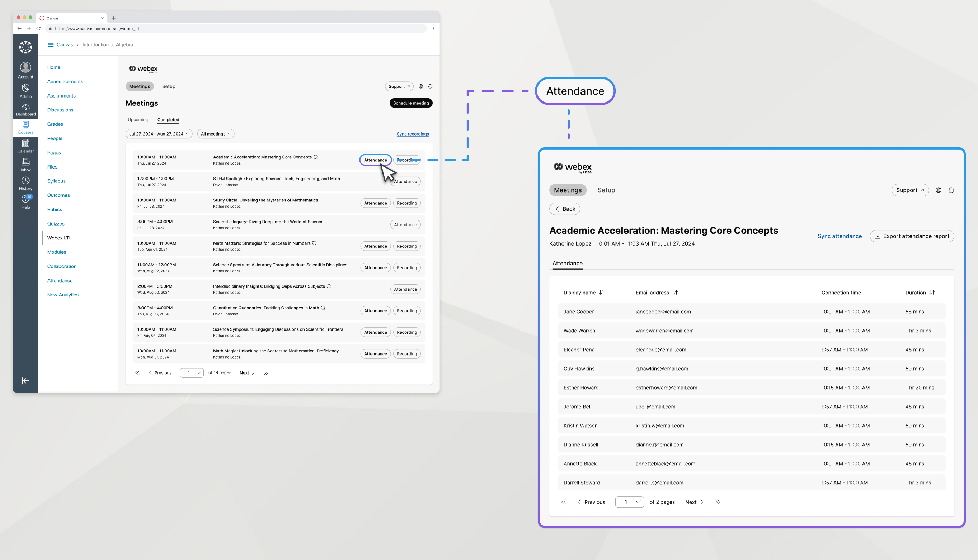This screenshot has width=978, height=560.
Task: Click the support link icon in attendance panel
Action: [909, 190]
